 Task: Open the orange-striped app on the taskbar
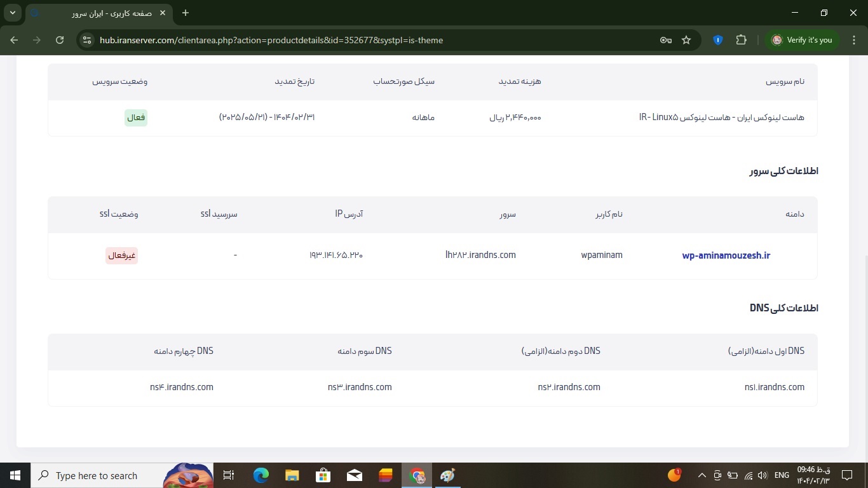pos(385,475)
